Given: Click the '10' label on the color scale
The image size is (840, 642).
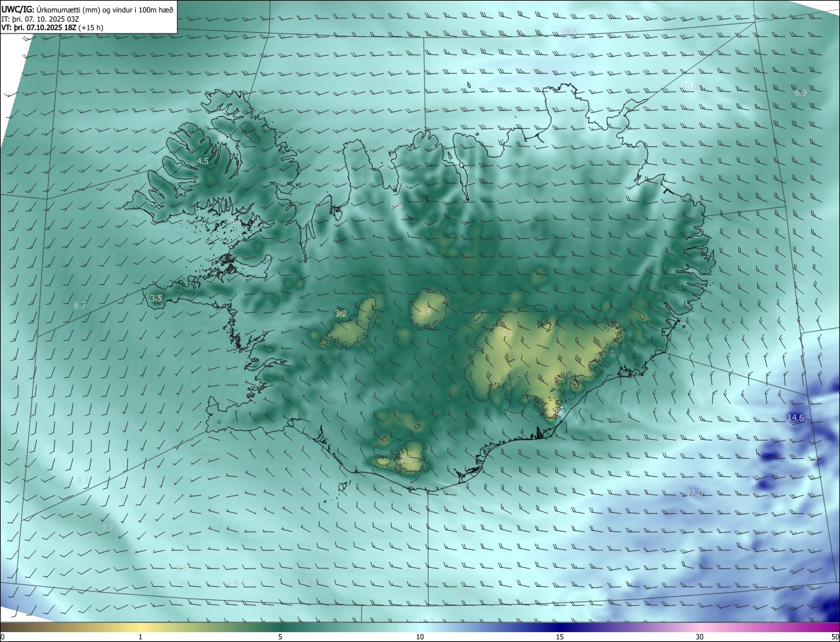Looking at the screenshot, I should coord(420,637).
